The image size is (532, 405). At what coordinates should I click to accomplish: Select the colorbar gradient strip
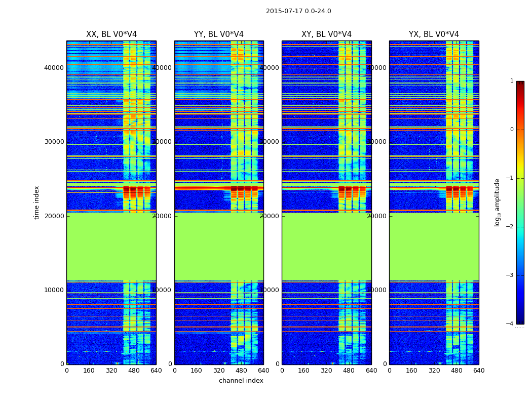[520, 202]
